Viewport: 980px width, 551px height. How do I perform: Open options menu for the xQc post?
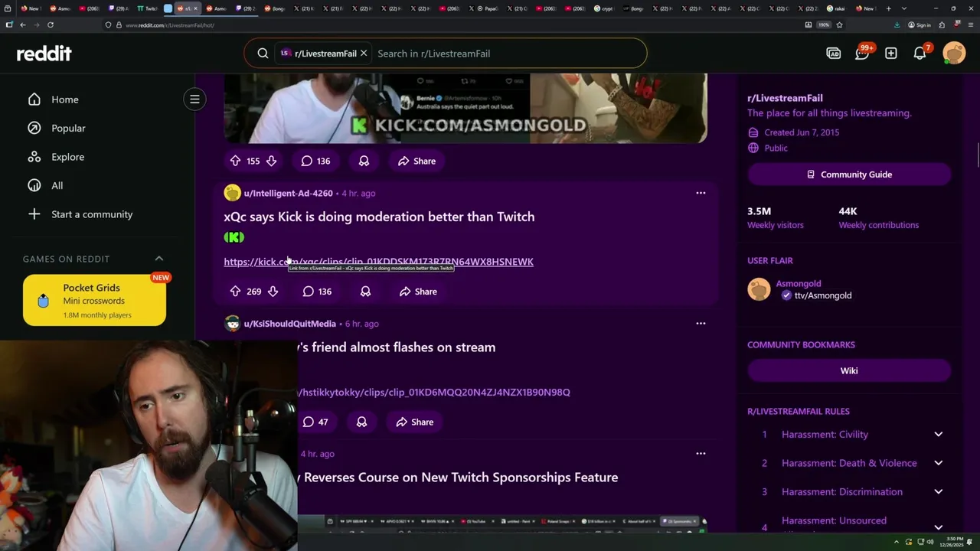coord(701,193)
